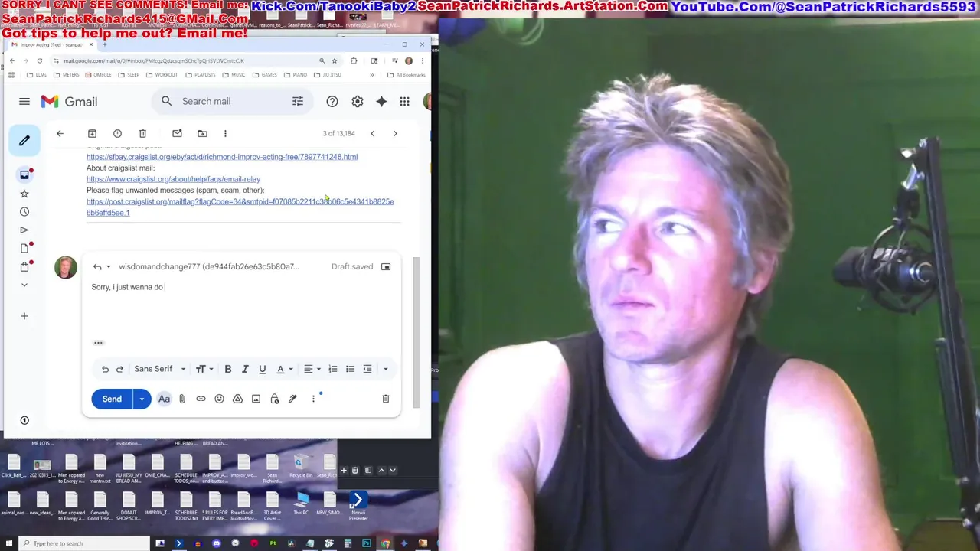Open the text size dropdown
This screenshot has height=551, width=980.
[204, 369]
